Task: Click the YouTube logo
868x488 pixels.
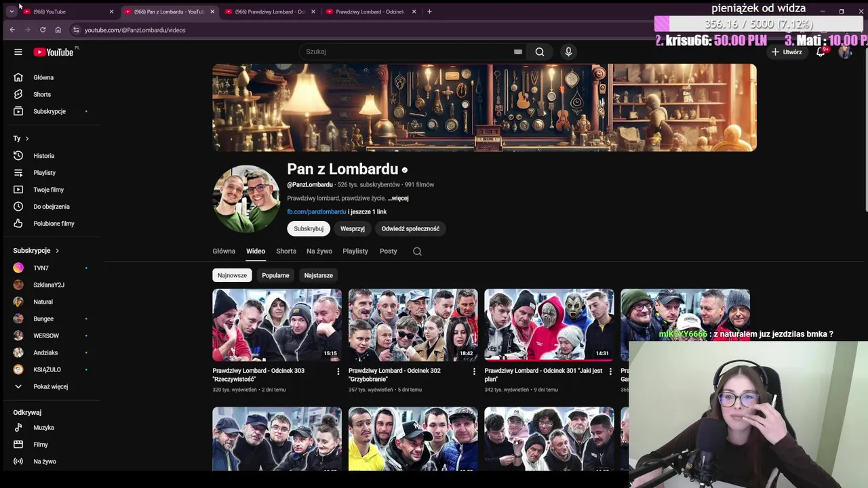Action: pos(54,52)
